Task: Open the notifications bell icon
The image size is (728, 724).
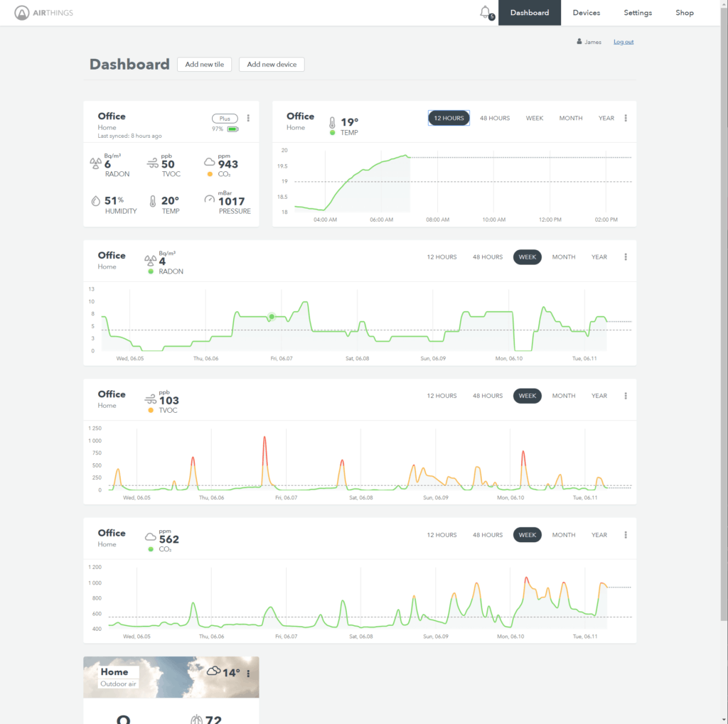Action: point(486,12)
